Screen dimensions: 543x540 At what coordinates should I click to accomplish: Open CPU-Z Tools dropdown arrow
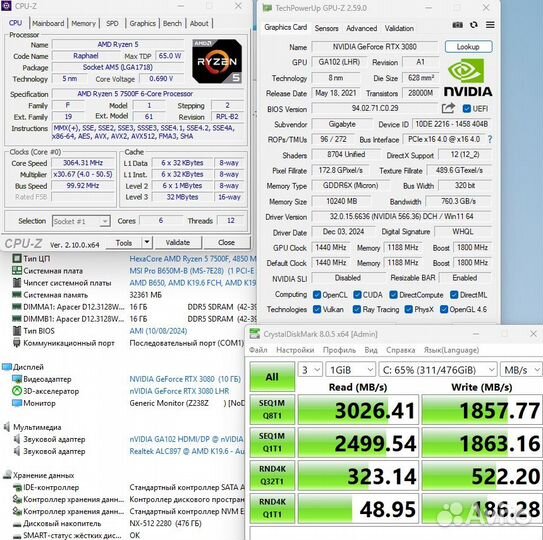(x=147, y=242)
